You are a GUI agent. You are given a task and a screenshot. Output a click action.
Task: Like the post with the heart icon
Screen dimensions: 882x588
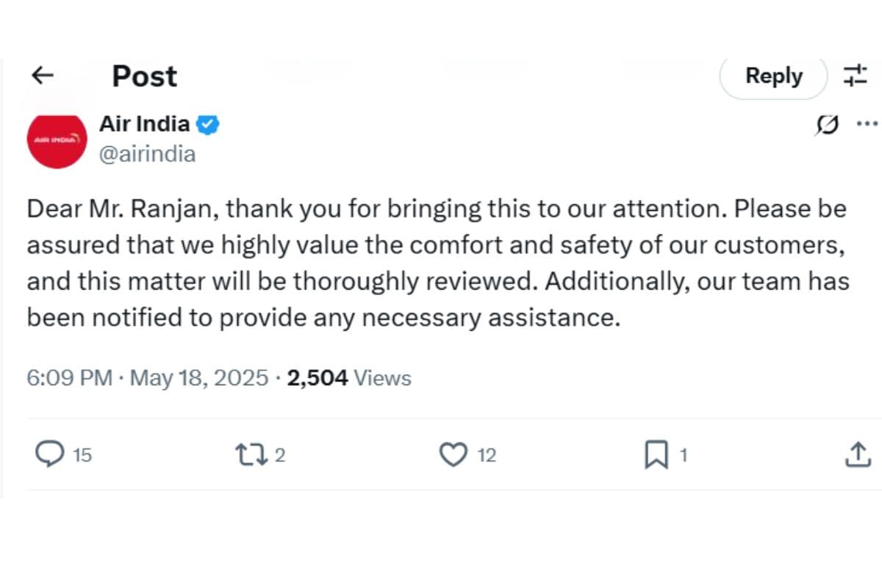tap(453, 455)
